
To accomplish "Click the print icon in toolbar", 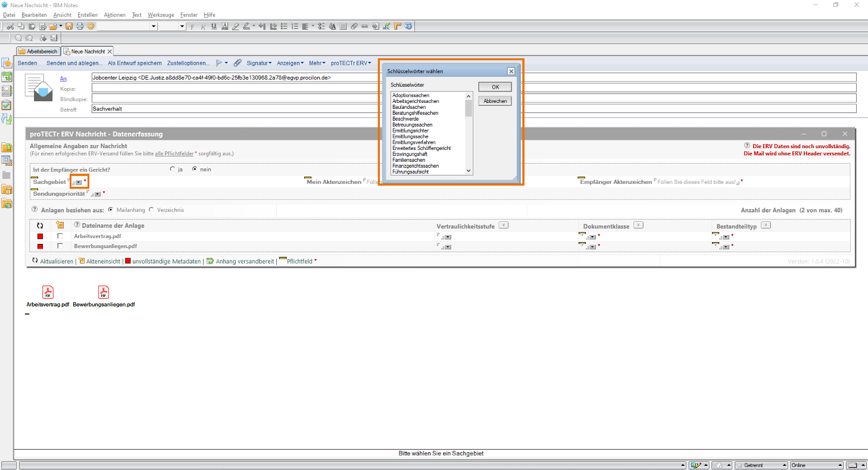I will [x=79, y=26].
